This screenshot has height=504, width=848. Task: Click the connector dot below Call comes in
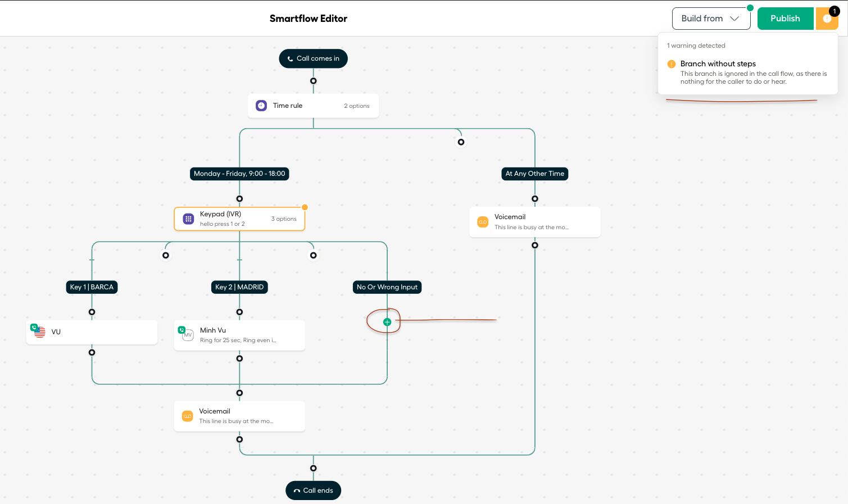[313, 81]
